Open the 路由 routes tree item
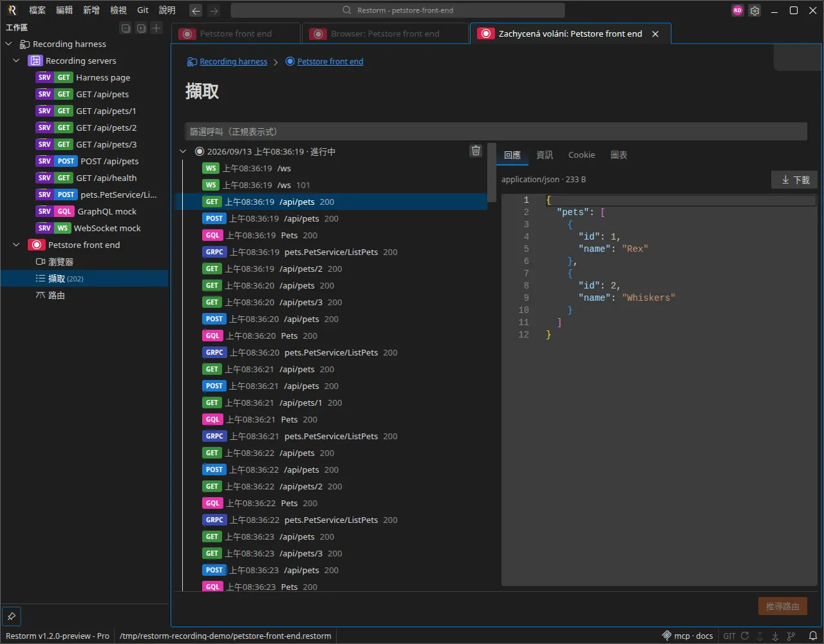 (x=84, y=296)
